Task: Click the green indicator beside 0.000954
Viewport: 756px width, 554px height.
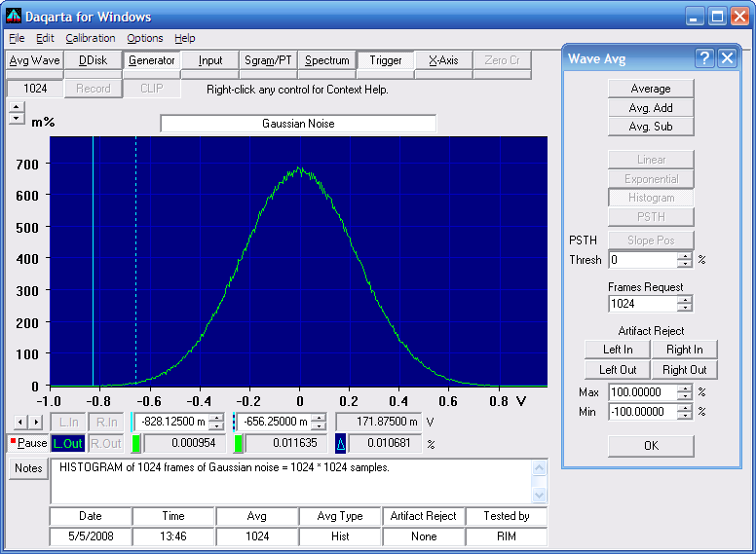Action: (x=136, y=444)
